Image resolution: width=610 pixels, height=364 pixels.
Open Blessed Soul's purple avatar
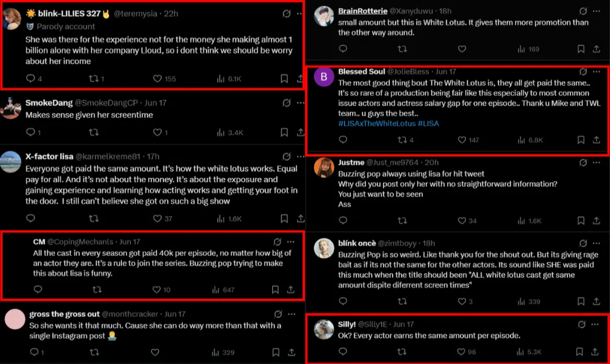323,77
